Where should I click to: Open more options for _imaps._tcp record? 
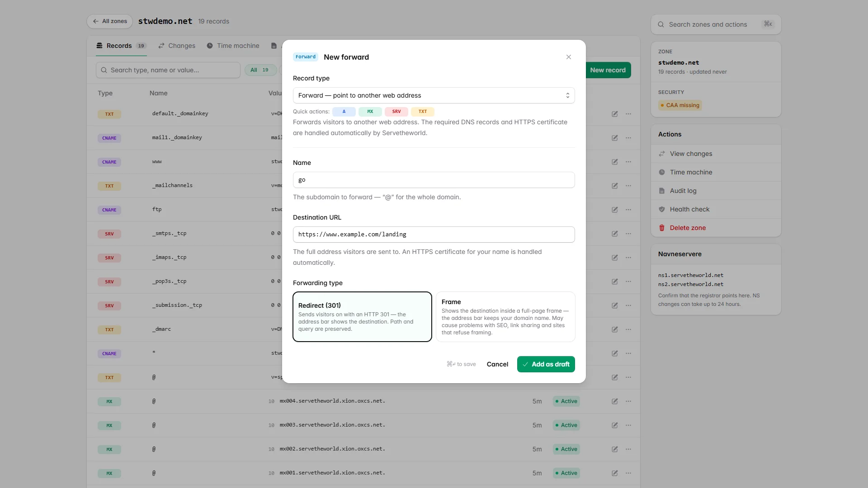(x=628, y=258)
